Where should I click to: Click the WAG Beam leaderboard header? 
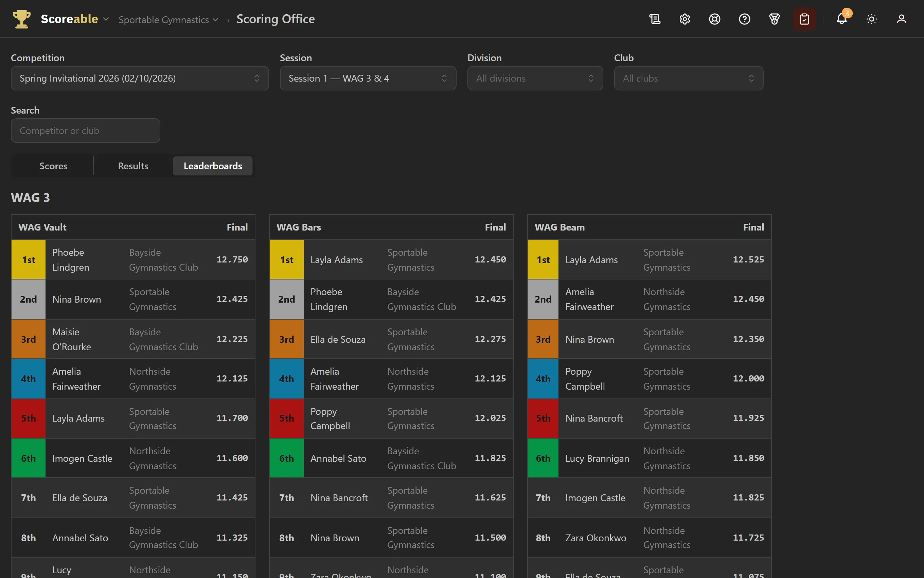[x=649, y=227]
